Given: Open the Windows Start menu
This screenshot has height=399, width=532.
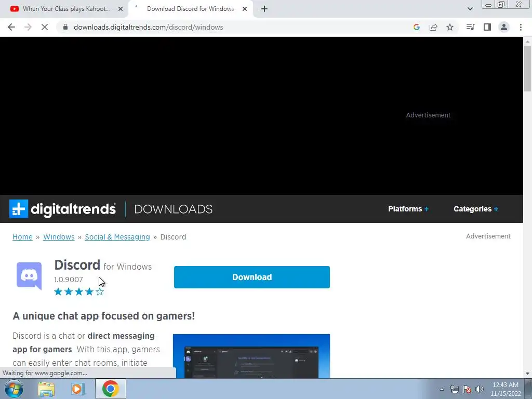Looking at the screenshot, I should [14, 389].
